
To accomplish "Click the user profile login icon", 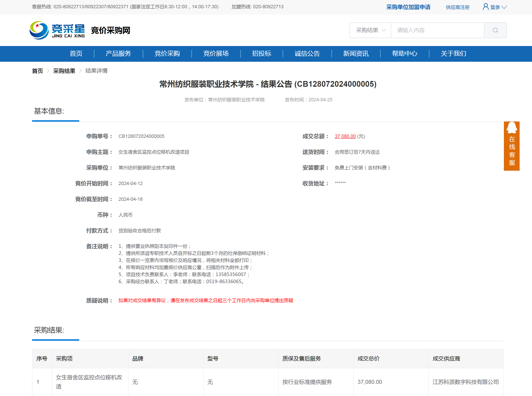I will click(x=486, y=7).
